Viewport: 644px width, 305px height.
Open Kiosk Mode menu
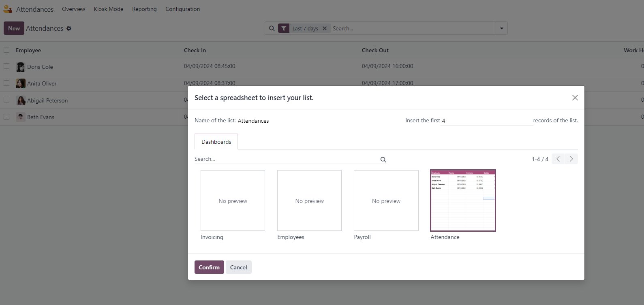109,9
